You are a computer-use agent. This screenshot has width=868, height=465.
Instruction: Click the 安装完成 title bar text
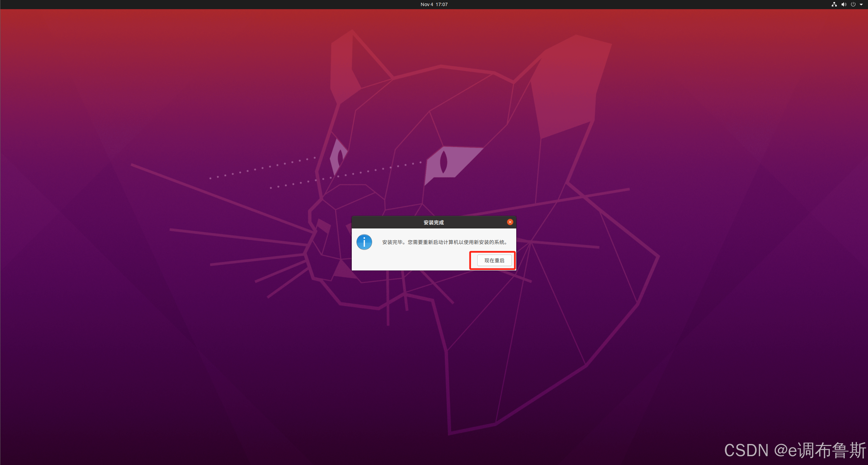point(433,222)
